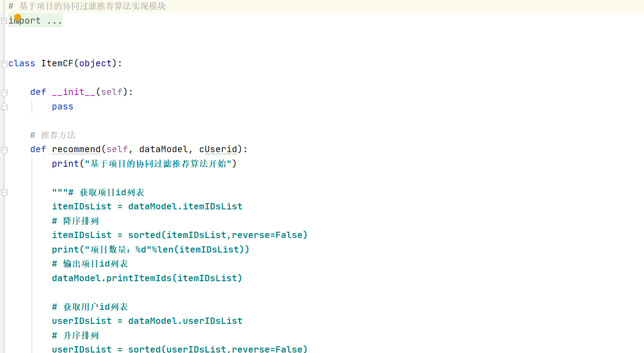Click the fold end marker beside pass

(4, 106)
